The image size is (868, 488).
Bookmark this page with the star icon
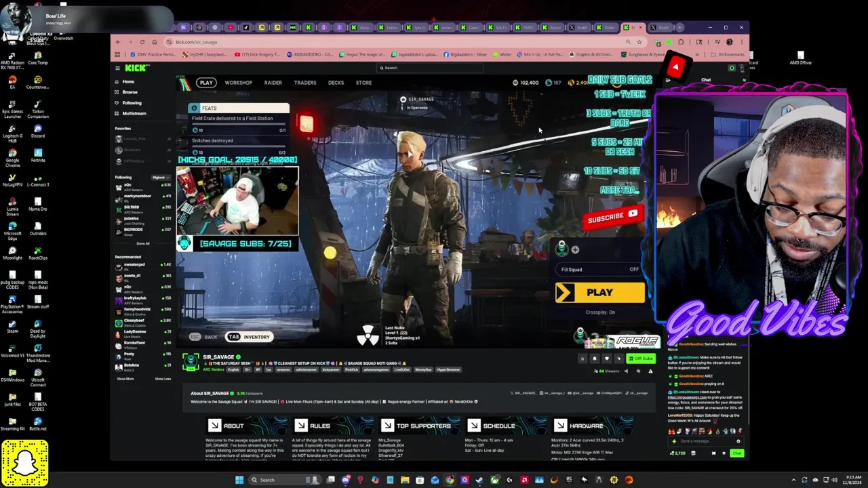pyautogui.click(x=639, y=42)
